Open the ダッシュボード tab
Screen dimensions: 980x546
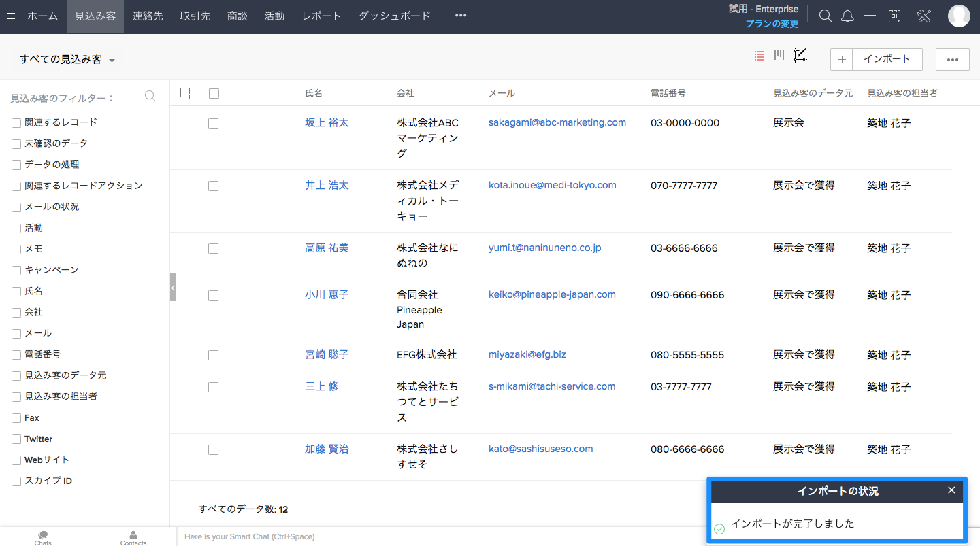coord(395,16)
